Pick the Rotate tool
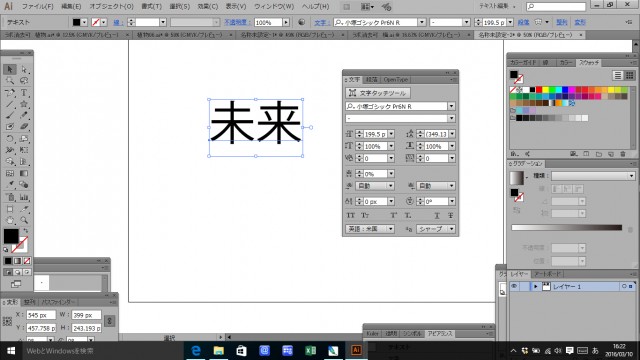The image size is (640, 360). click(x=10, y=139)
